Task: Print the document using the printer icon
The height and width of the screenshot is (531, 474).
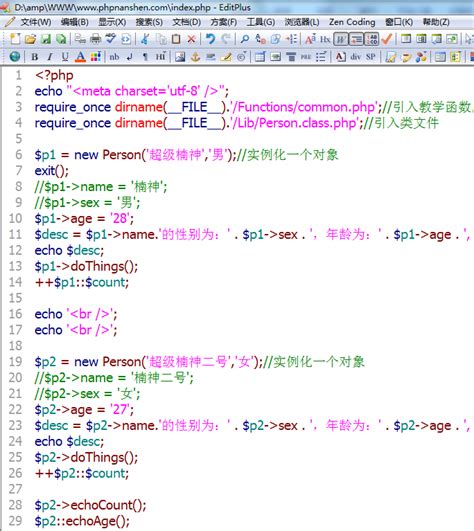Action: (95, 39)
